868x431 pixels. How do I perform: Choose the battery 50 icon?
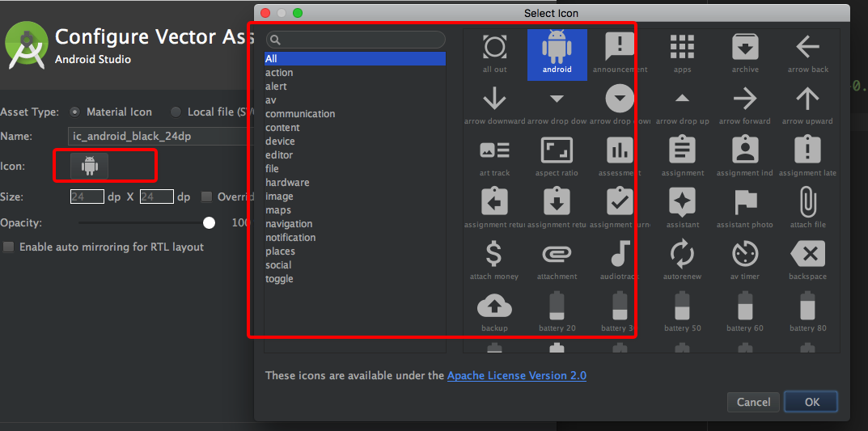(683, 306)
